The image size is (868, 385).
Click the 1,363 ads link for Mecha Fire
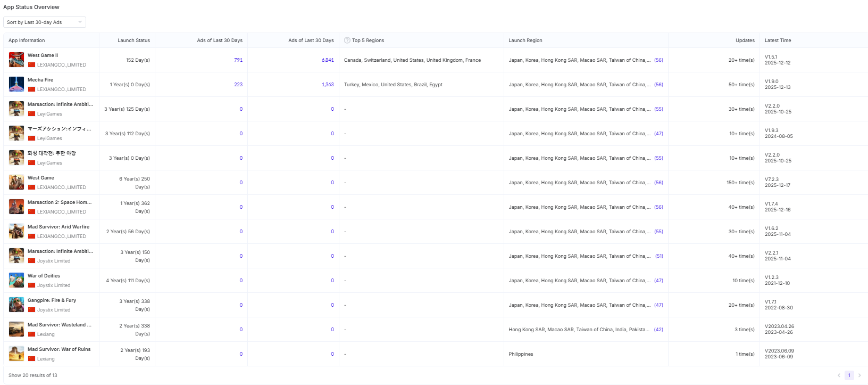point(328,85)
